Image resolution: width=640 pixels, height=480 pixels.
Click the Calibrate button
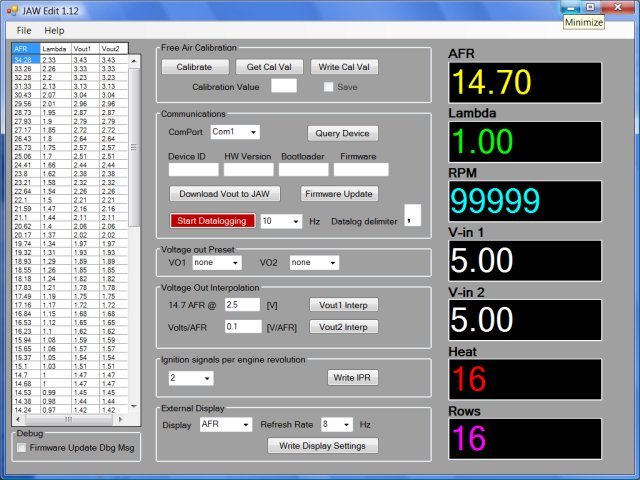point(194,67)
